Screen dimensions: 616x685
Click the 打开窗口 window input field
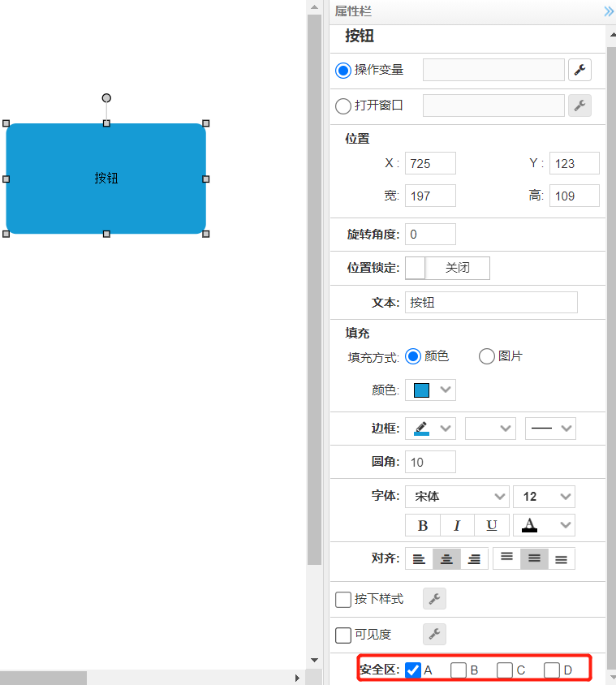tap(493, 106)
